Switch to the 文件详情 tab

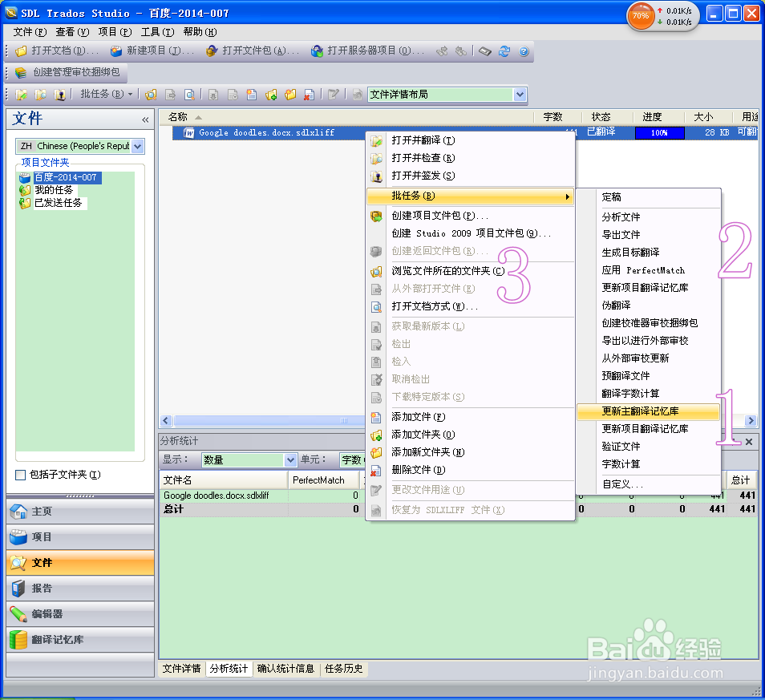181,669
